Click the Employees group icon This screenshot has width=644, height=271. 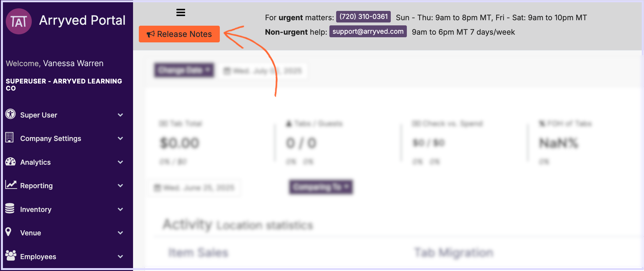(11, 256)
